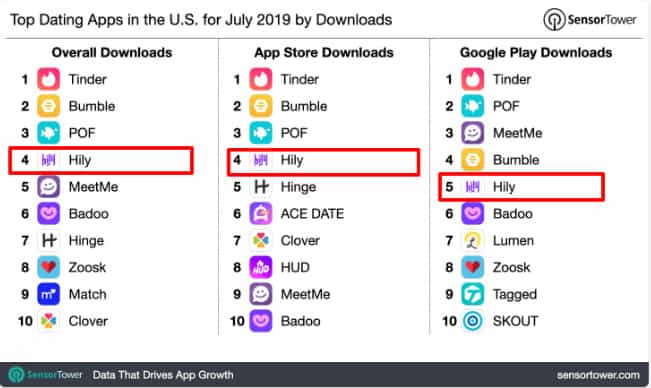Click the Zoosk icon under Overall Downloads
Image resolution: width=651 pixels, height=388 pixels.
[x=49, y=267]
